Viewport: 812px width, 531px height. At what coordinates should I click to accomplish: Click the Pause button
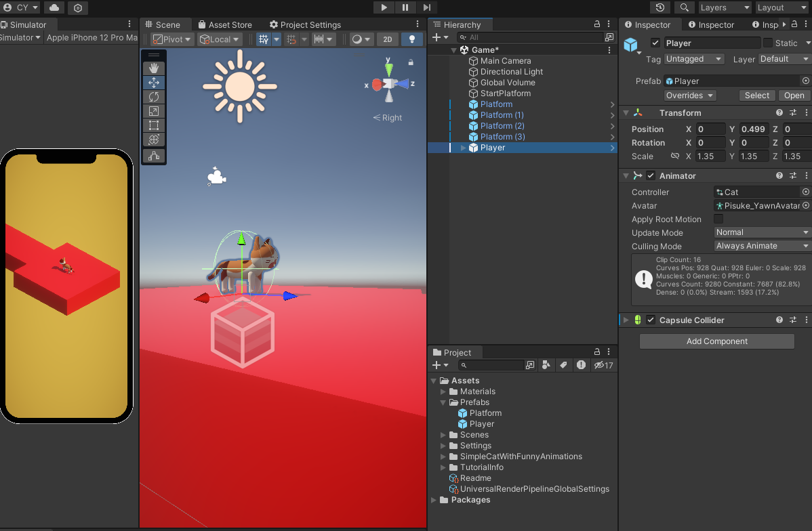click(405, 7)
